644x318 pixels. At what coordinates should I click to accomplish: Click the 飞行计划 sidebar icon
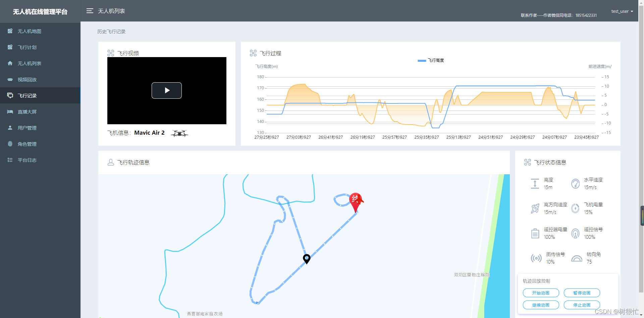click(x=10, y=47)
